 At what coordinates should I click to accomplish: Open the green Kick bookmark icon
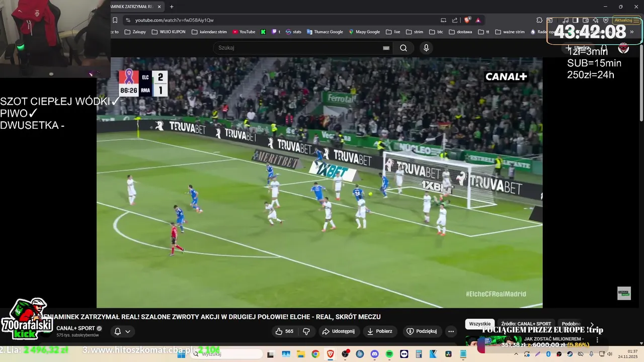263,32
